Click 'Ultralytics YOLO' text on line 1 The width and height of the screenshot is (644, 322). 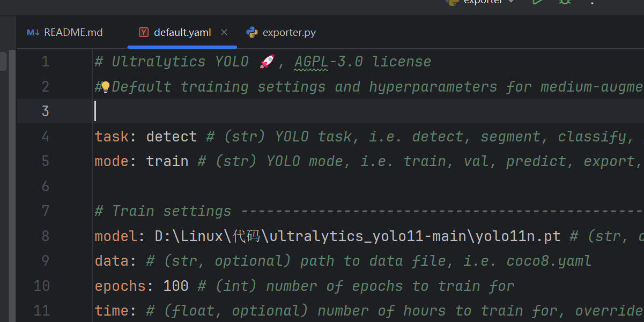[180, 62]
